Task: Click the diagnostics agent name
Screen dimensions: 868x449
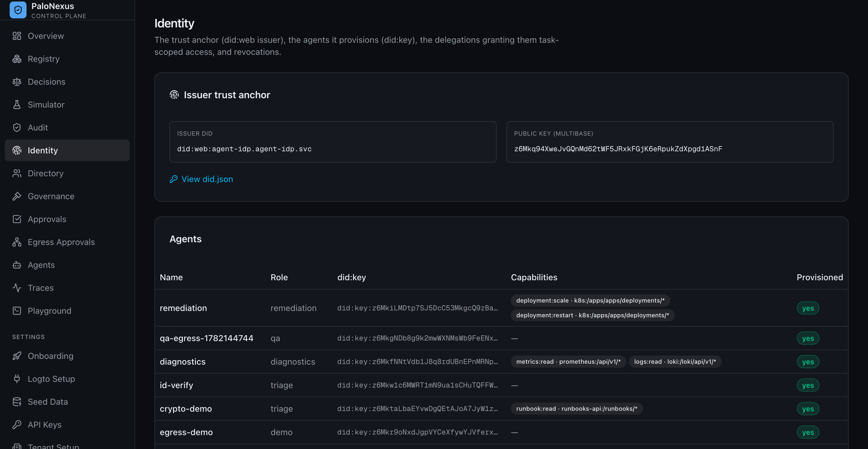Action: (x=183, y=362)
